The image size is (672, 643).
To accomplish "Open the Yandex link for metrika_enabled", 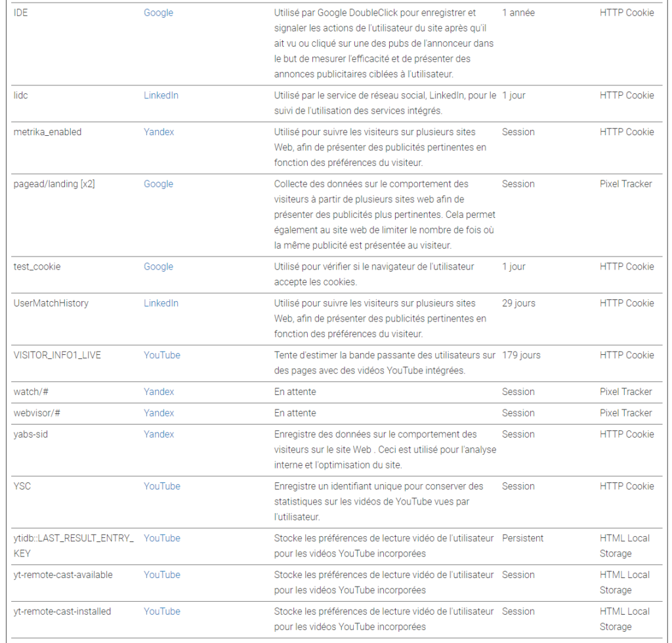I will point(159,132).
